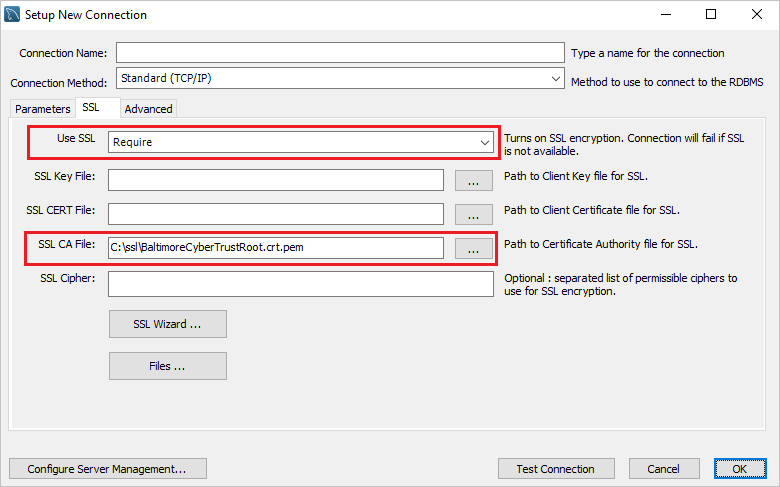Expand the Use SSL combo box
780x487 pixels.
click(301, 142)
